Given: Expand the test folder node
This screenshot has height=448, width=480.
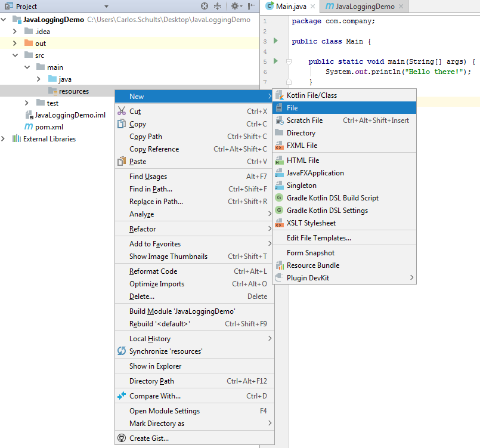Looking at the screenshot, I should pos(27,103).
